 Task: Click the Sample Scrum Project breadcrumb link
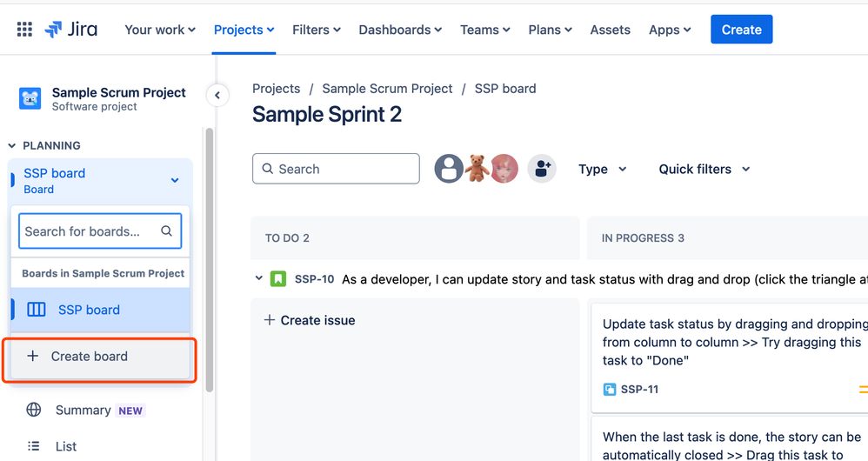pos(387,89)
